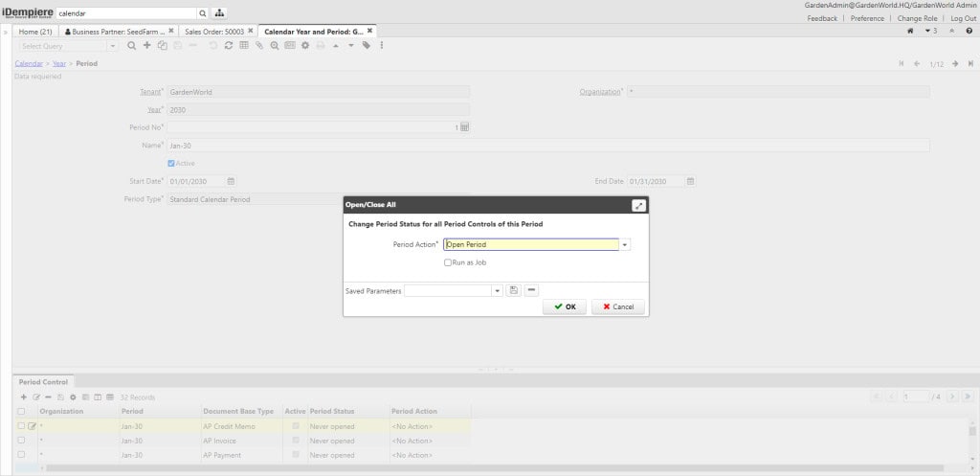980x476 pixels.
Task: Open the Saved Parameters dropdown
Action: (x=497, y=290)
